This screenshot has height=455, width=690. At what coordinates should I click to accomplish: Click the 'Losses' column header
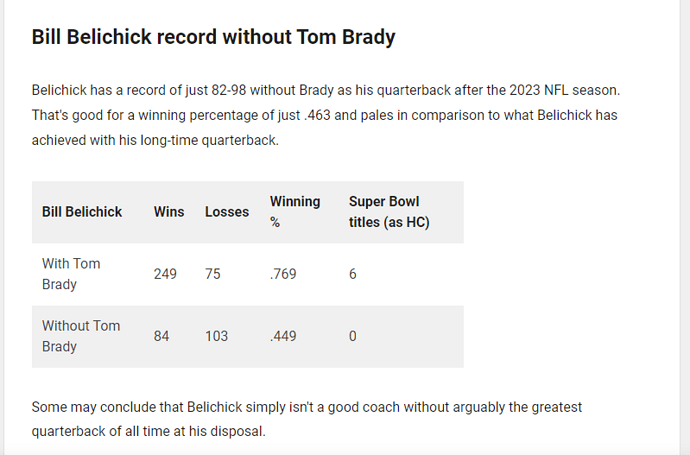click(227, 212)
